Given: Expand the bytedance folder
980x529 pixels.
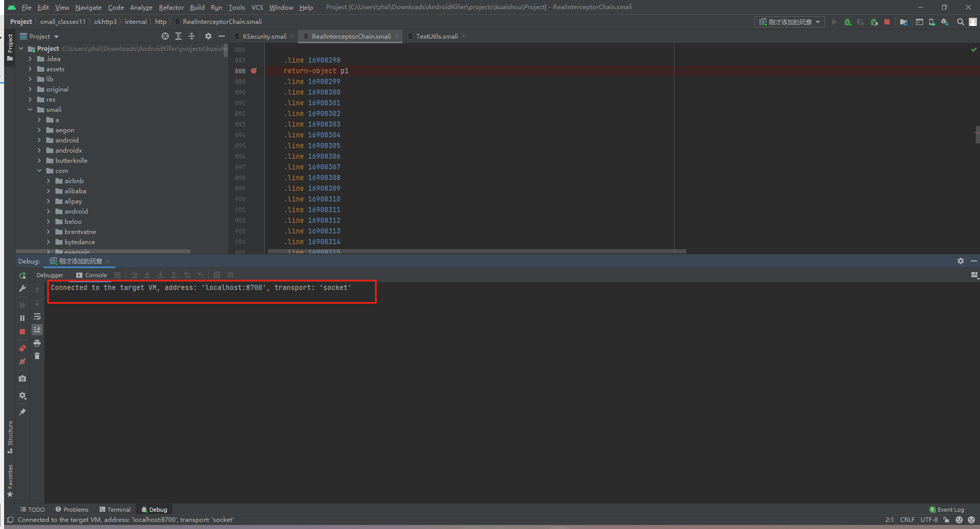Looking at the screenshot, I should tap(48, 242).
